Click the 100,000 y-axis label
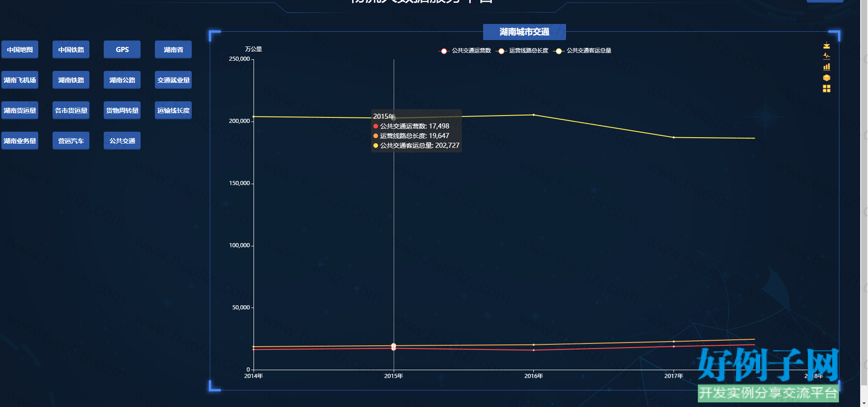 [239, 245]
